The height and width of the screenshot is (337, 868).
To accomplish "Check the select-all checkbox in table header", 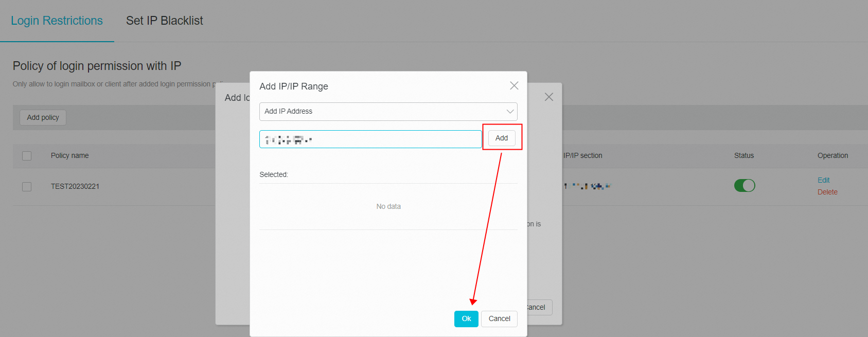I will coord(27,156).
